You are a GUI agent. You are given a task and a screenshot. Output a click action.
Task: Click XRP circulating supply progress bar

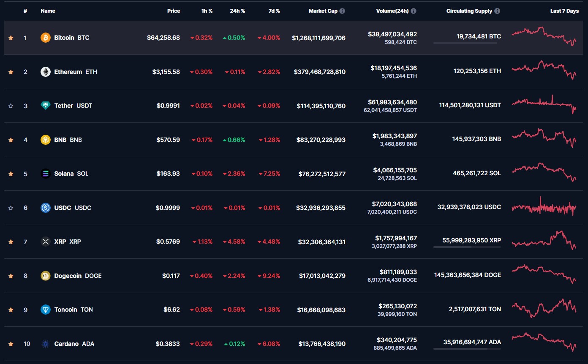pyautogui.click(x=467, y=247)
